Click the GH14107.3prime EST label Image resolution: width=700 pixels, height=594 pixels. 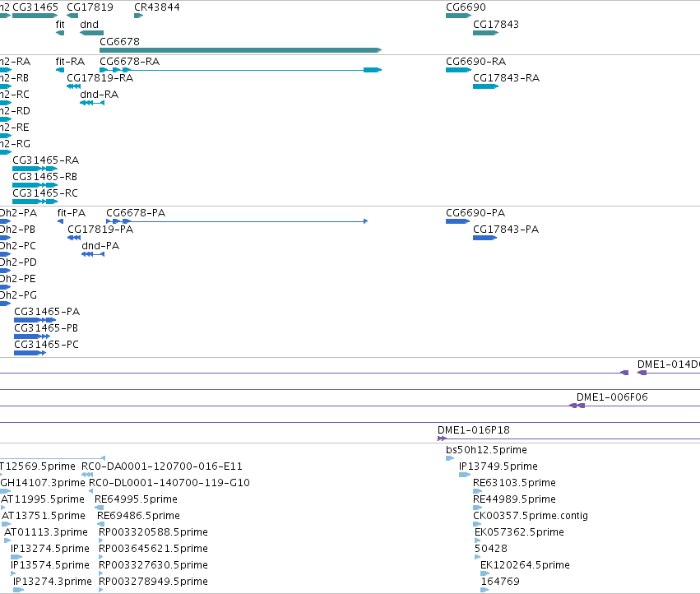(x=43, y=483)
